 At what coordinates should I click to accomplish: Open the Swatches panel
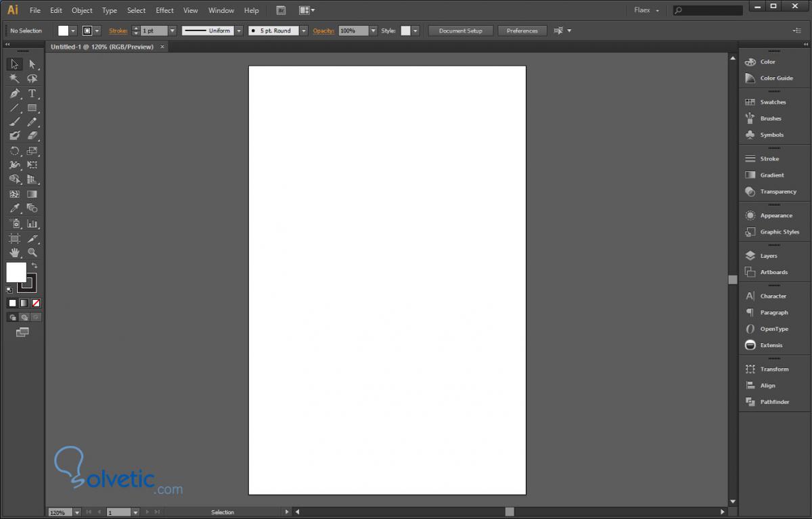coord(773,102)
